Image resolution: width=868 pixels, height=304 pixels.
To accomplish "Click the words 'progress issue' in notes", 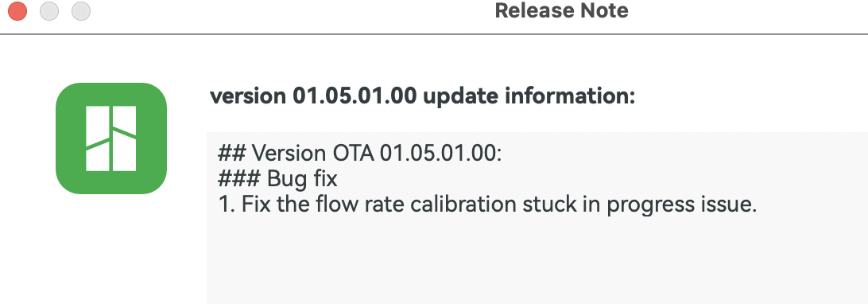I will (x=681, y=206).
